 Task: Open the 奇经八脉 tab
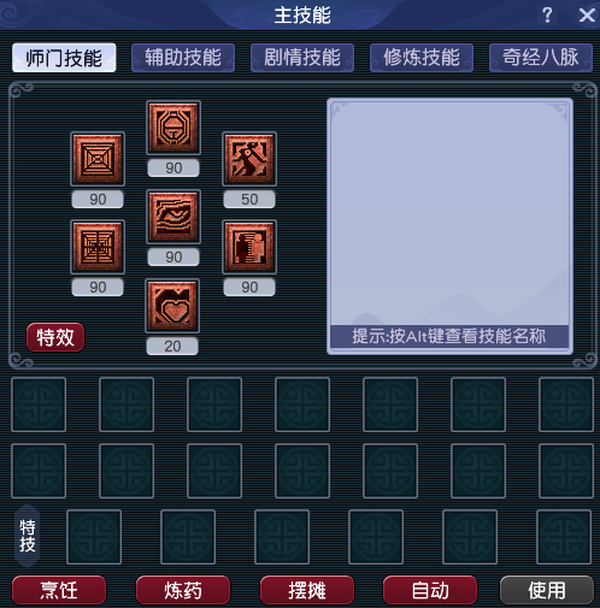tap(541, 58)
